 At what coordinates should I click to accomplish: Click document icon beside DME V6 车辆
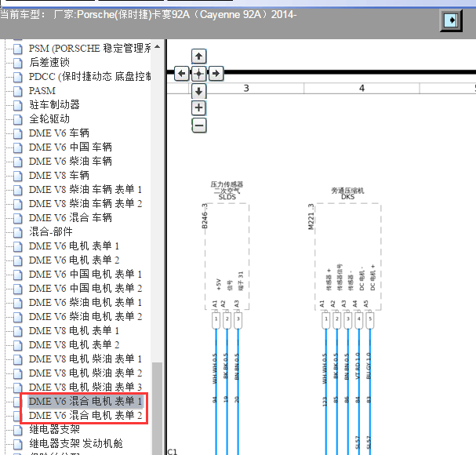click(x=18, y=133)
